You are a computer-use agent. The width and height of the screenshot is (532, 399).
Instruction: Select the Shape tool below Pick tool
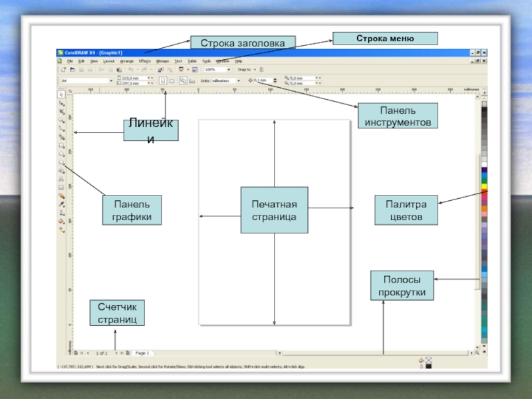(x=62, y=104)
